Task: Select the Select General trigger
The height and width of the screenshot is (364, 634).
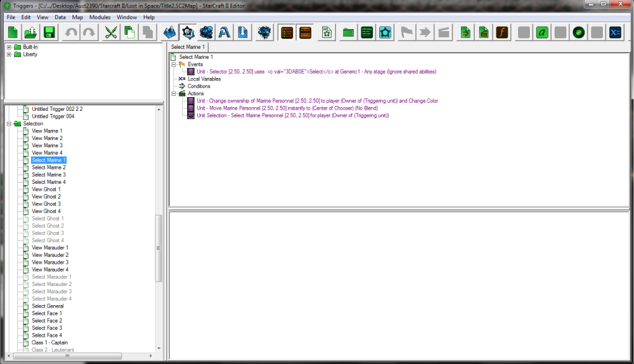Action: click(x=48, y=306)
